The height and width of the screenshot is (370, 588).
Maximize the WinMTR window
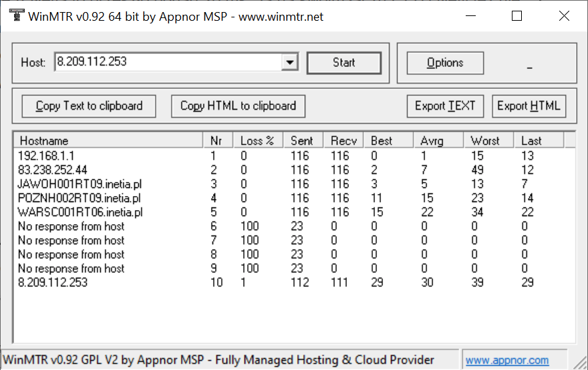point(517,17)
